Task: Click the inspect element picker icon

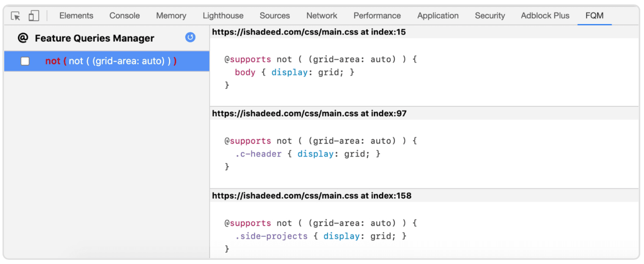Action: pos(16,16)
